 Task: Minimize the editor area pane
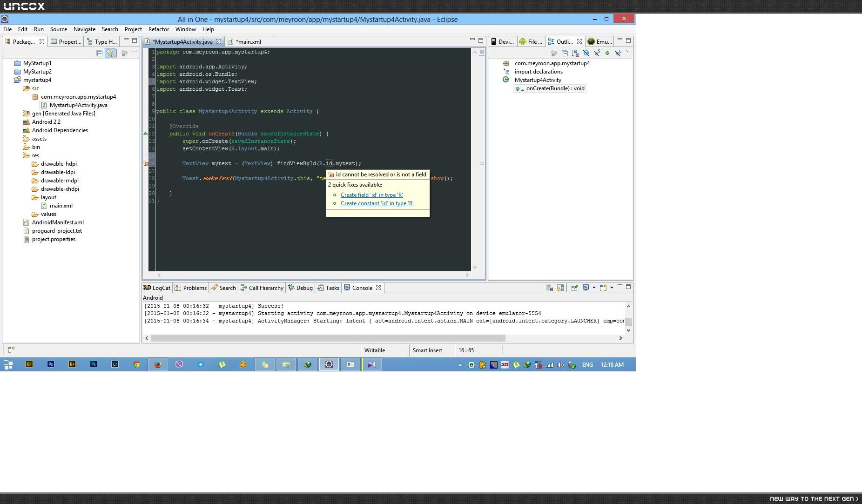click(472, 40)
